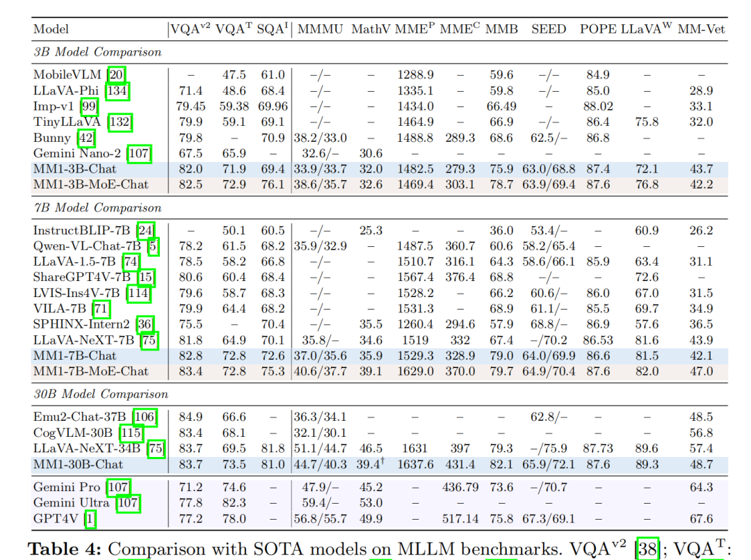
Task: Follow citation 107 on the Gemini Nano-2 row
Action: (x=139, y=153)
